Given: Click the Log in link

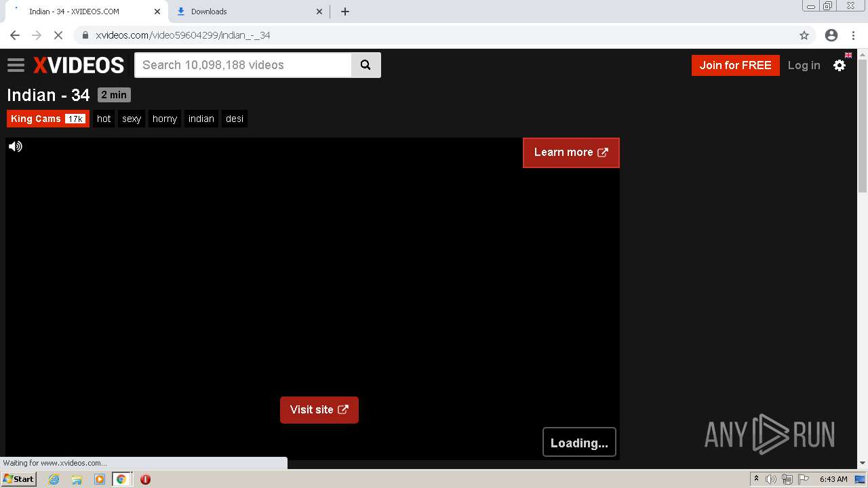Looking at the screenshot, I should (x=804, y=65).
